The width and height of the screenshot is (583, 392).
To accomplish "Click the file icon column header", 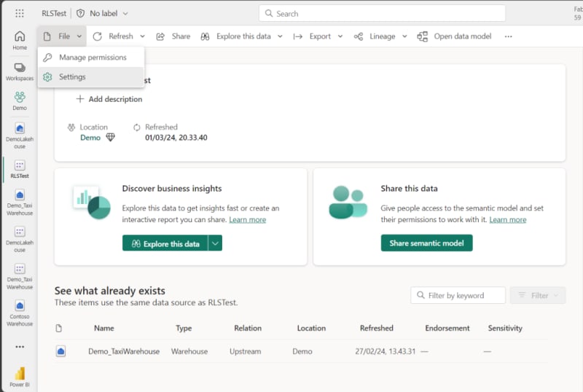I will click(59, 328).
